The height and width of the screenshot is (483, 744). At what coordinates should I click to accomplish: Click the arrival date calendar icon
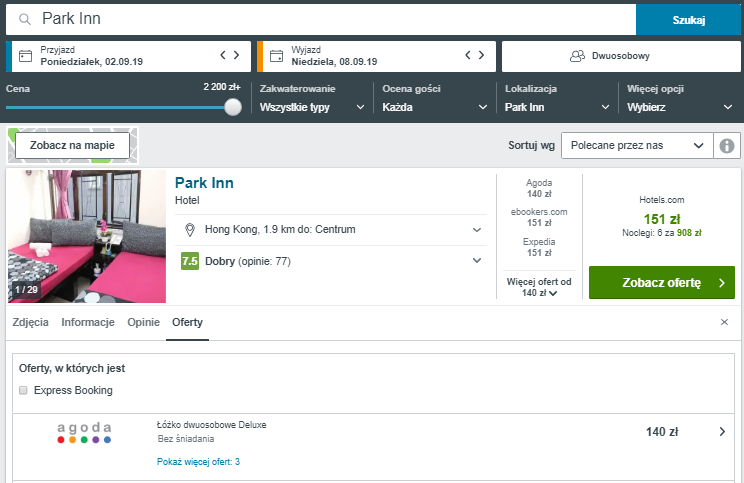pyautogui.click(x=25, y=56)
